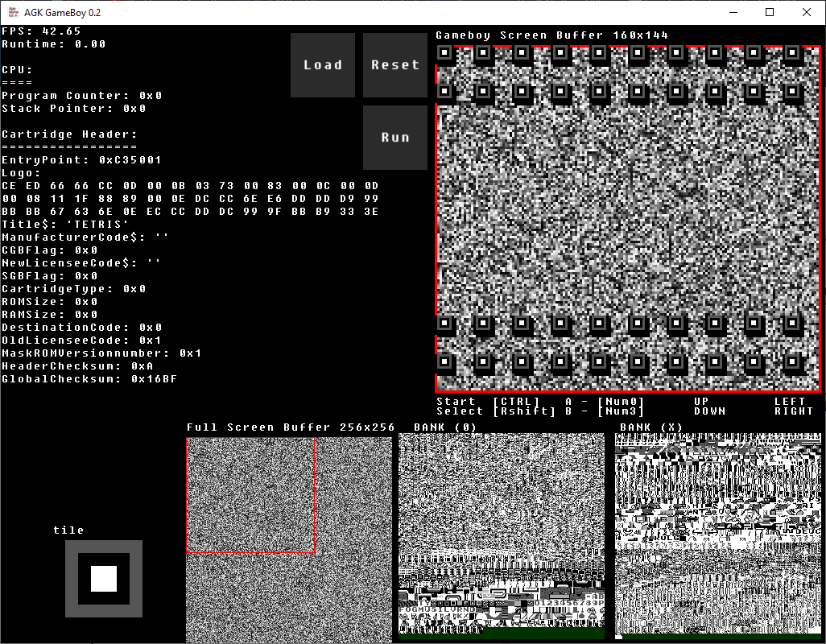Close the AGK GameBoy window

pos(807,12)
